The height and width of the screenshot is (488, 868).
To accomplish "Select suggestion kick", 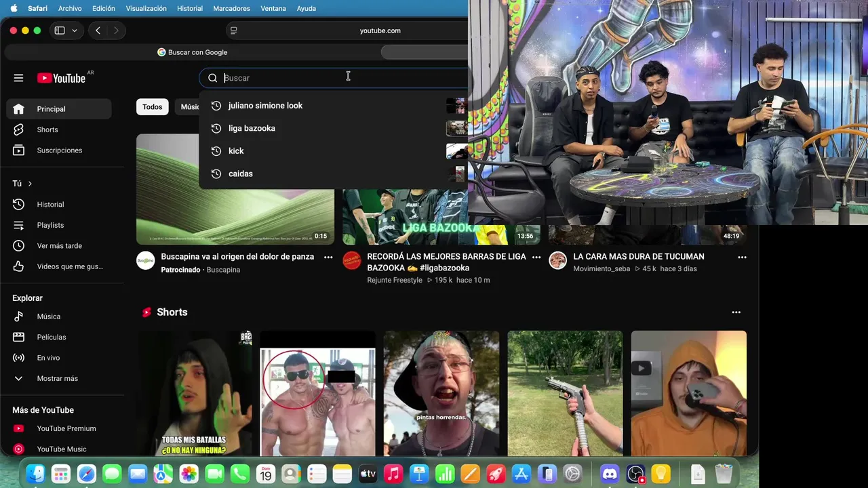I will pyautogui.click(x=333, y=151).
